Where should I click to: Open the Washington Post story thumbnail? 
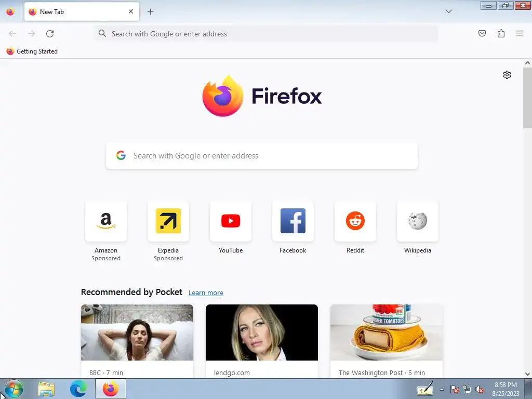tap(387, 332)
